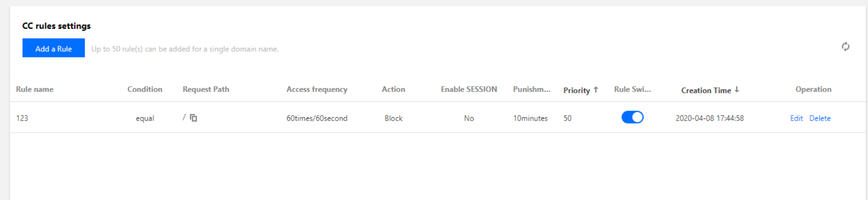
Task: Edit rule 123
Action: pos(796,118)
